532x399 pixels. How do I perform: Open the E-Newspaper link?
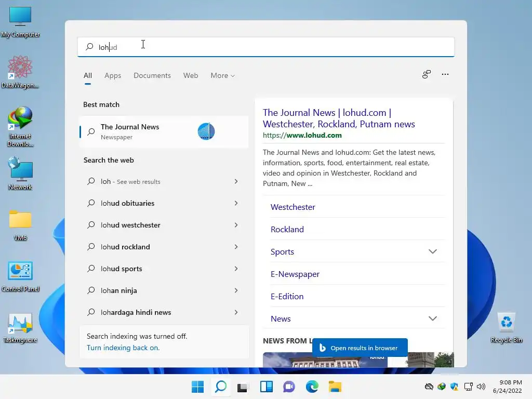pyautogui.click(x=295, y=274)
